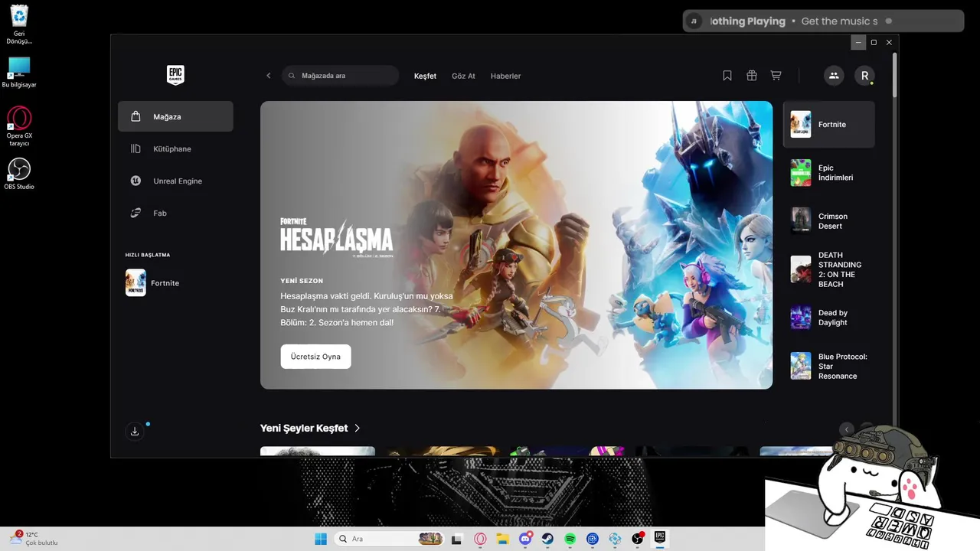Switch to Göz At tab
The image size is (980, 551).
coord(463,76)
